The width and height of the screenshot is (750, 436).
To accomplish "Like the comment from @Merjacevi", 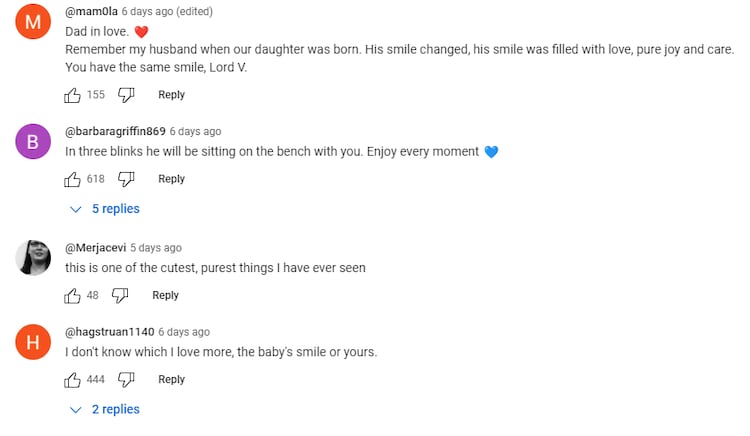I will (73, 295).
